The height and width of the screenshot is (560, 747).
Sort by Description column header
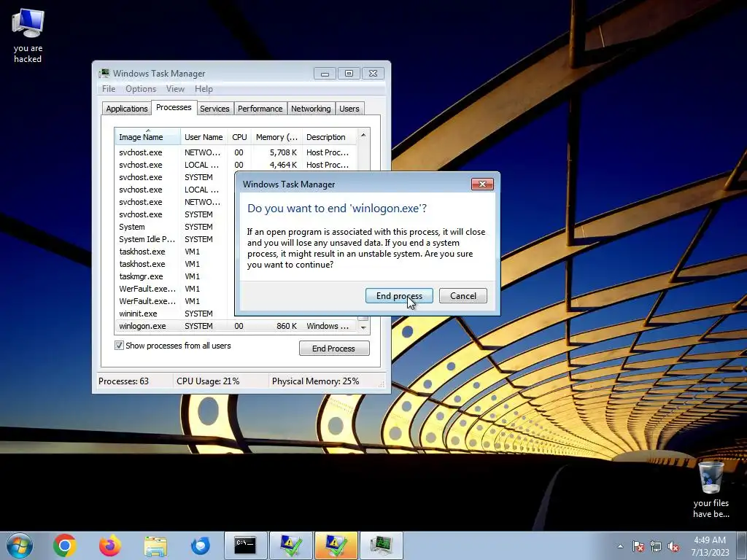point(329,136)
